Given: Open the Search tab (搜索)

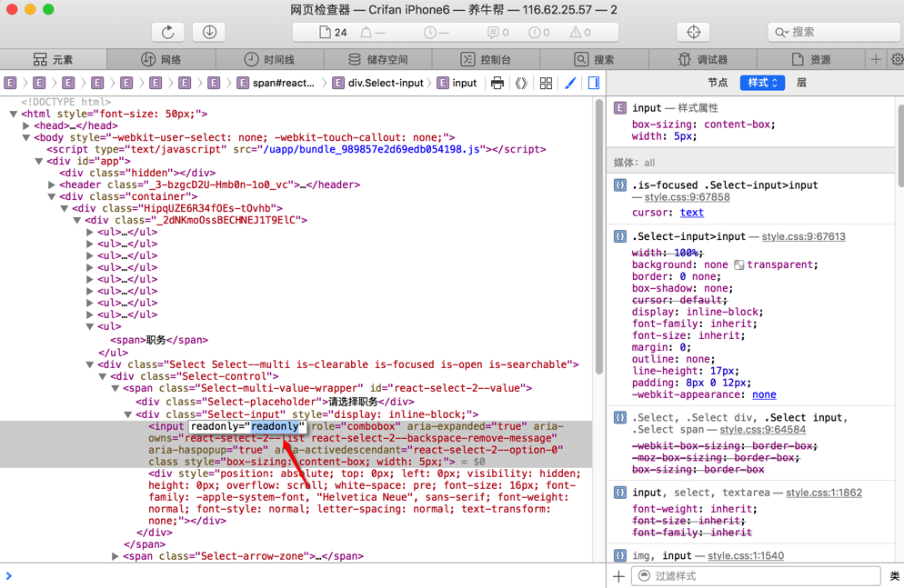Looking at the screenshot, I should pos(595,59).
